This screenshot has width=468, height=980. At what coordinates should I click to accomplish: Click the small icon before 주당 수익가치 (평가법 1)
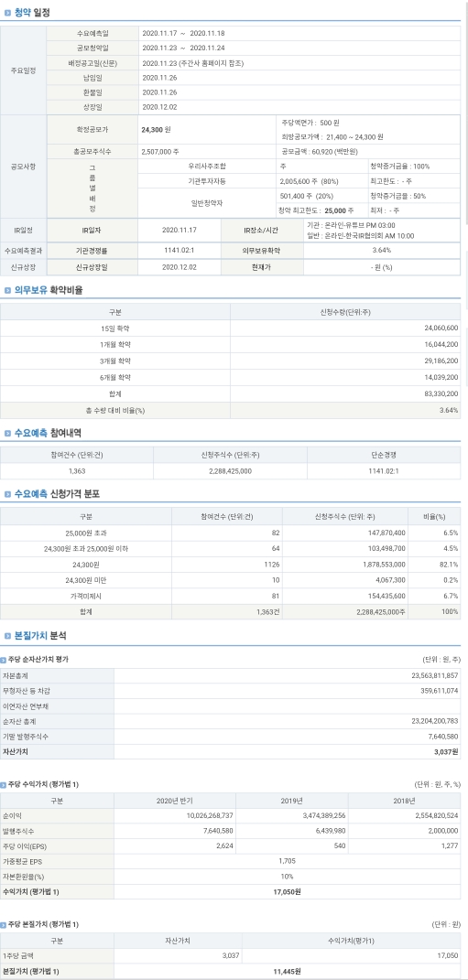[x=3, y=784]
